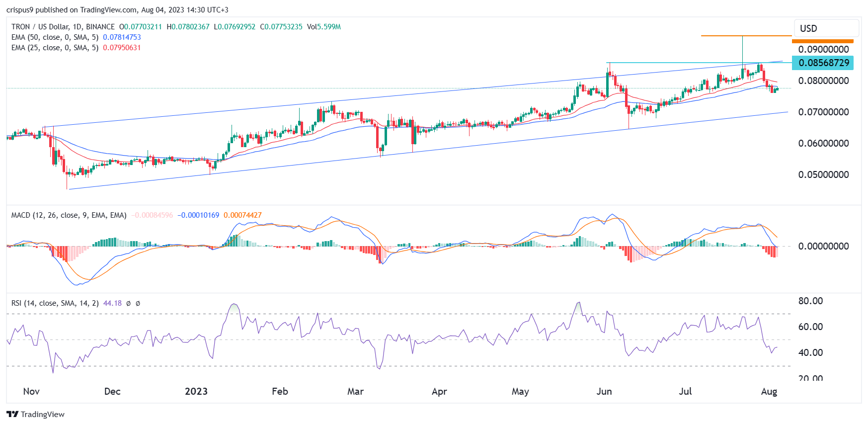Click the Apr label on time axis
This screenshot has height=425, width=868.
click(x=439, y=391)
